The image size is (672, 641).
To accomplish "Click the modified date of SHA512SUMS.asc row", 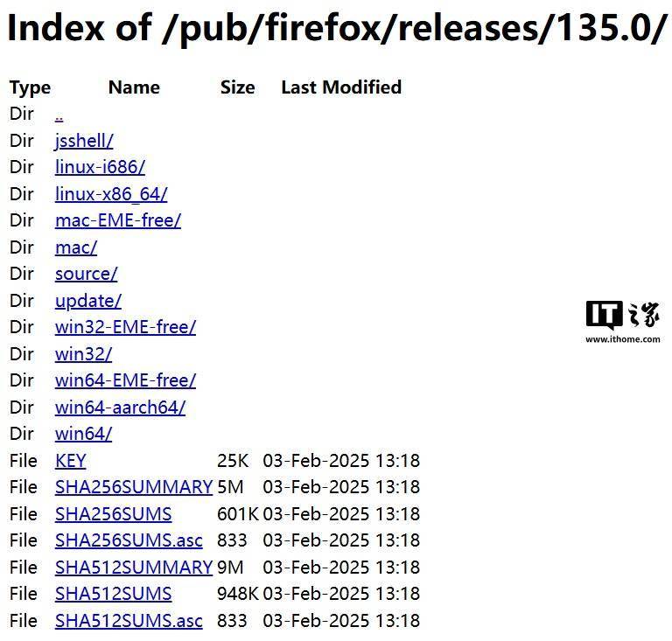I will click(x=341, y=621).
